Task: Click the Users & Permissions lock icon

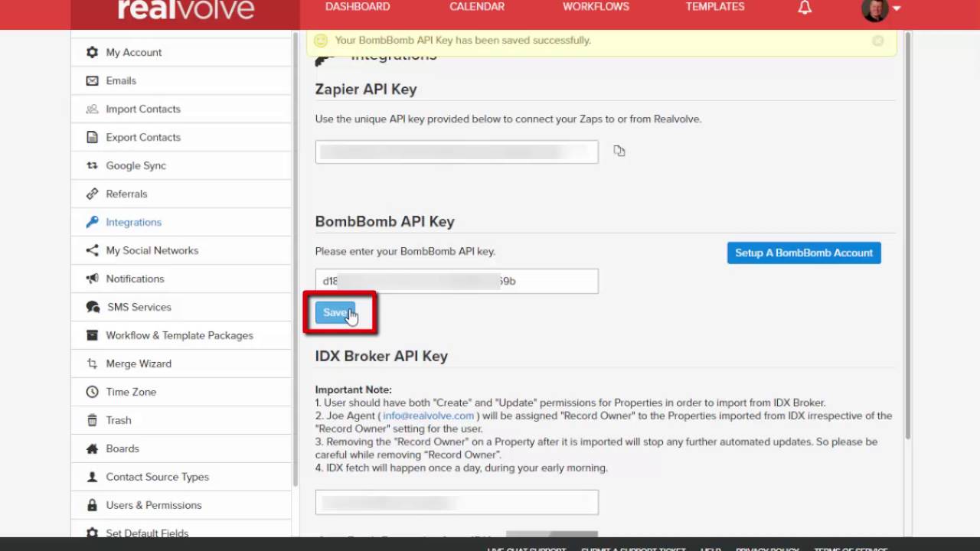Action: (92, 505)
